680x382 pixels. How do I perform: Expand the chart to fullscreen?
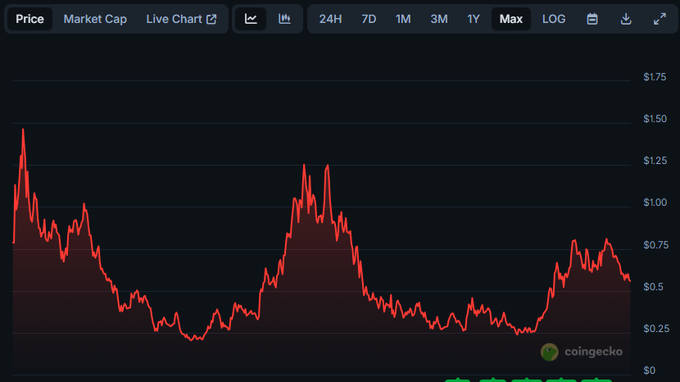pyautogui.click(x=660, y=19)
